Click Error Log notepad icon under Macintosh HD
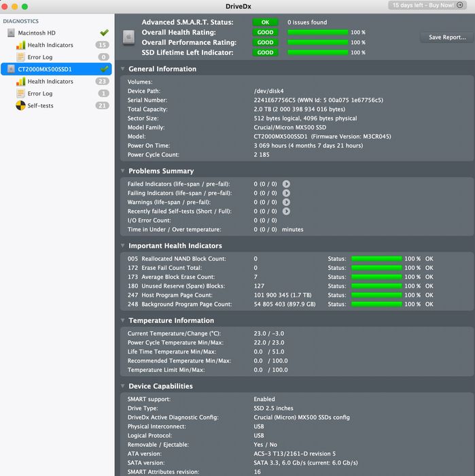Screen dimensions: 475x476 coord(20,57)
